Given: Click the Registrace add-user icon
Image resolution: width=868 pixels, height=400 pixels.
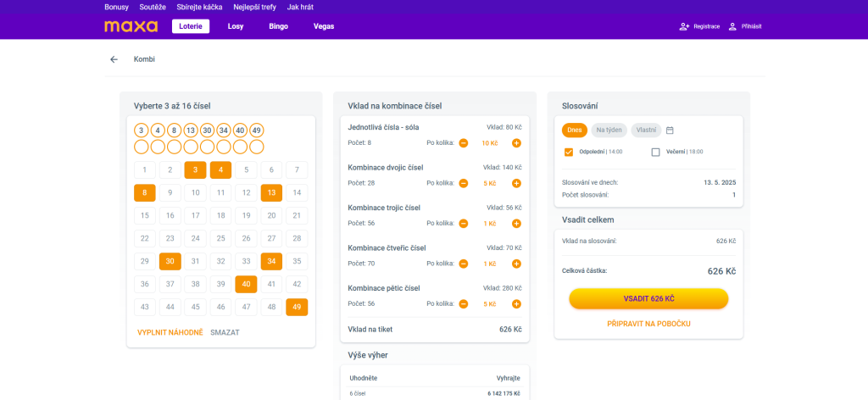Looking at the screenshot, I should tap(684, 26).
